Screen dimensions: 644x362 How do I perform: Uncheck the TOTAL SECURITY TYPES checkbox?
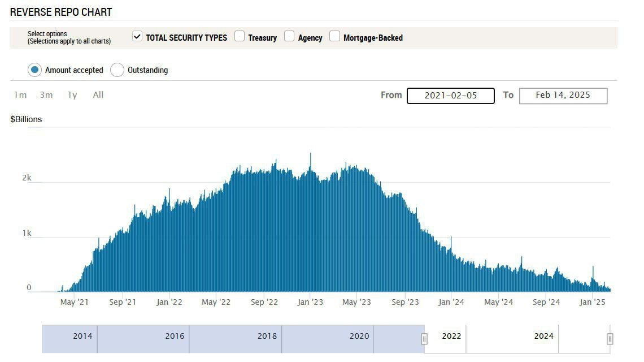click(x=137, y=37)
